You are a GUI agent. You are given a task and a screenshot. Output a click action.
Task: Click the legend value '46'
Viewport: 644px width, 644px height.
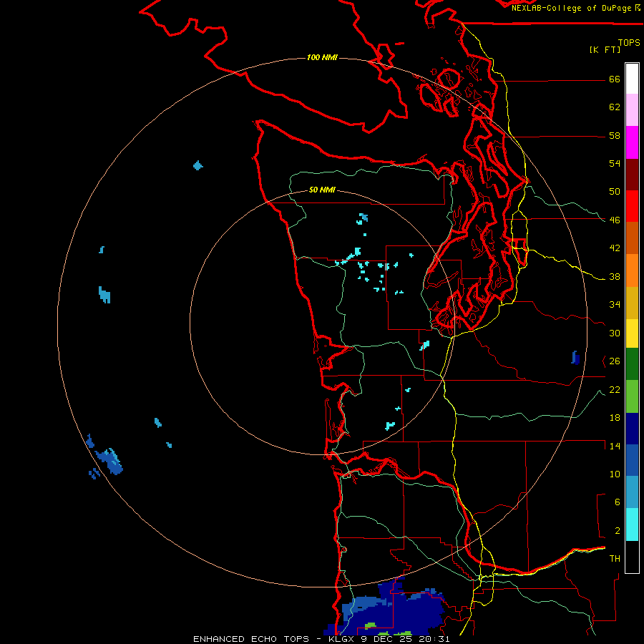(615, 220)
